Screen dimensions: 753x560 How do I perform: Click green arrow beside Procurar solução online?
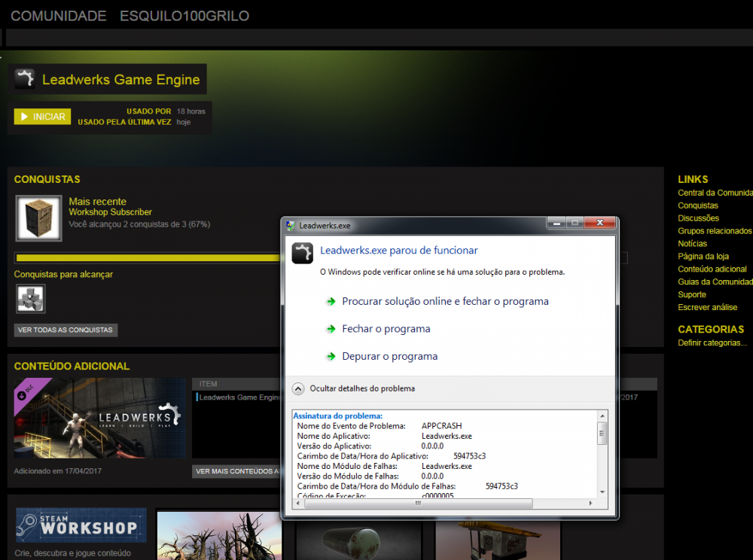(x=331, y=301)
